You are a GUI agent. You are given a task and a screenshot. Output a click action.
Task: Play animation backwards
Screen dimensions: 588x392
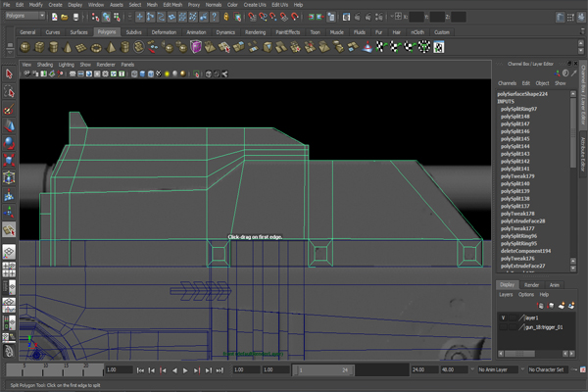tap(174, 370)
